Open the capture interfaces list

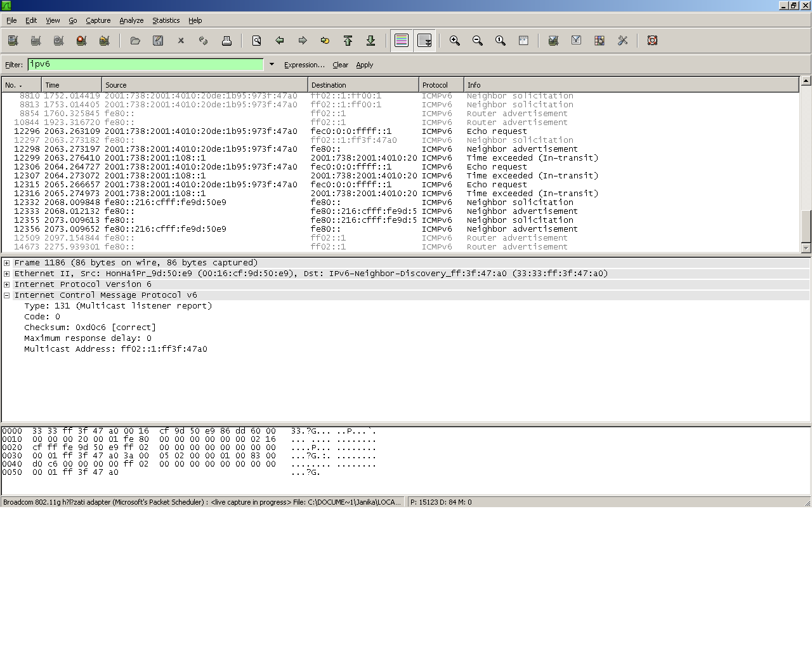(13, 40)
